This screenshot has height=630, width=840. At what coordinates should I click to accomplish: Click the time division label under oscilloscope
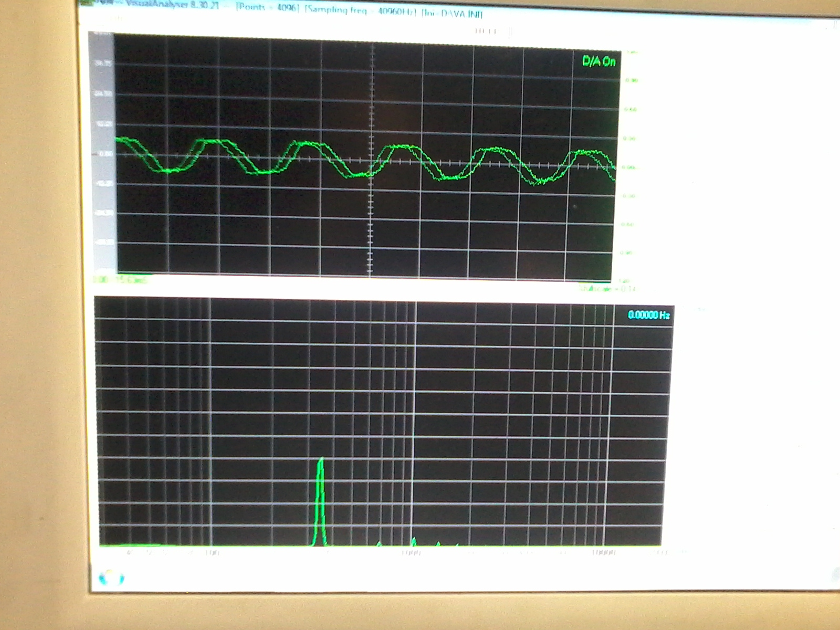coord(120,280)
